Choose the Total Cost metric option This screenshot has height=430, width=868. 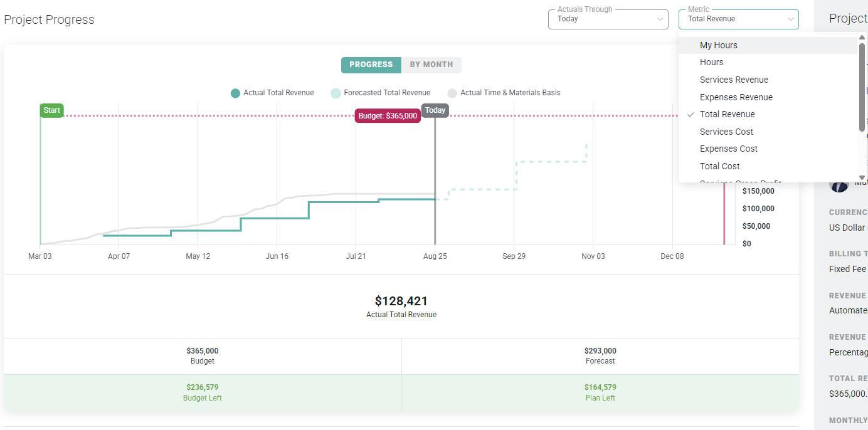[720, 166]
